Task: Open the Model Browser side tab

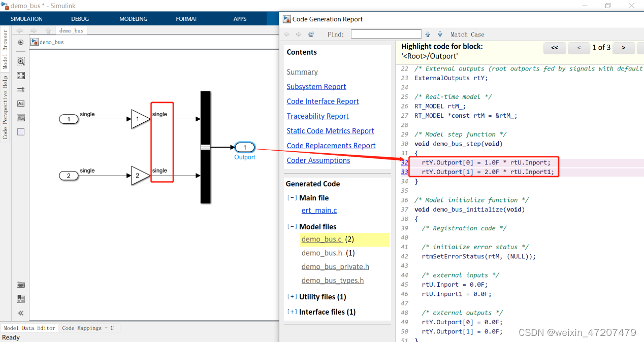Action: click(5, 50)
